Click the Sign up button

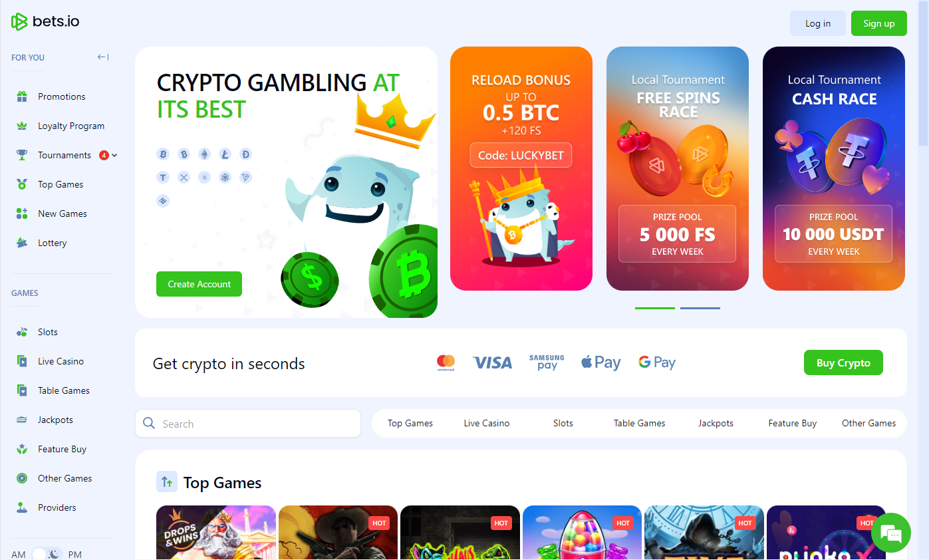(878, 23)
